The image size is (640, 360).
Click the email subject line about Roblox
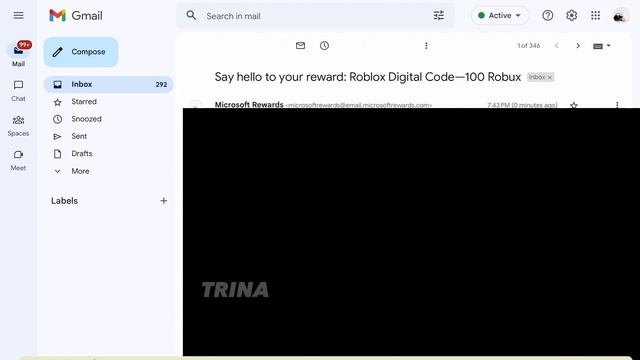368,77
